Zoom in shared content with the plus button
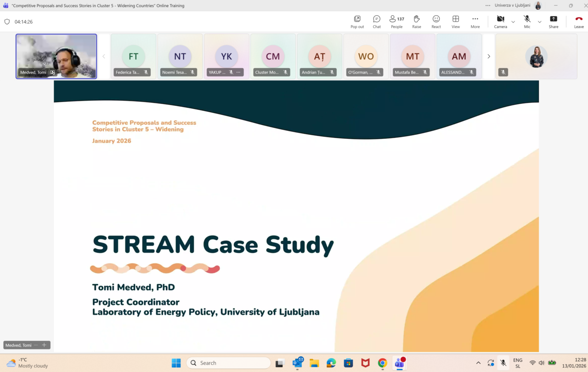The height and width of the screenshot is (372, 588). coord(44,345)
